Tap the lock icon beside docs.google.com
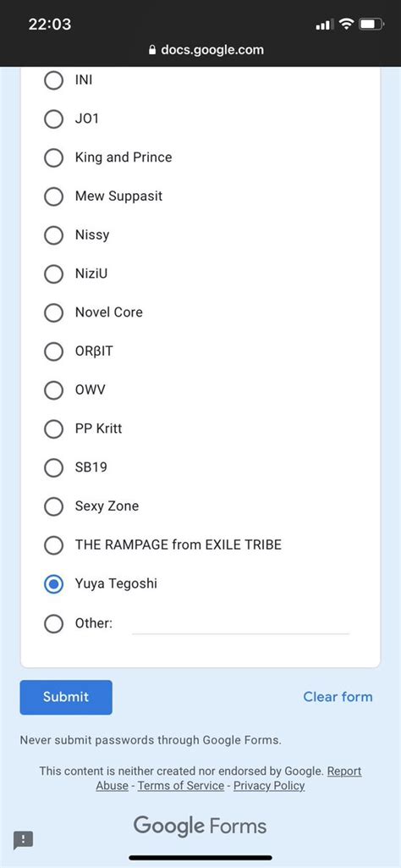 point(152,50)
